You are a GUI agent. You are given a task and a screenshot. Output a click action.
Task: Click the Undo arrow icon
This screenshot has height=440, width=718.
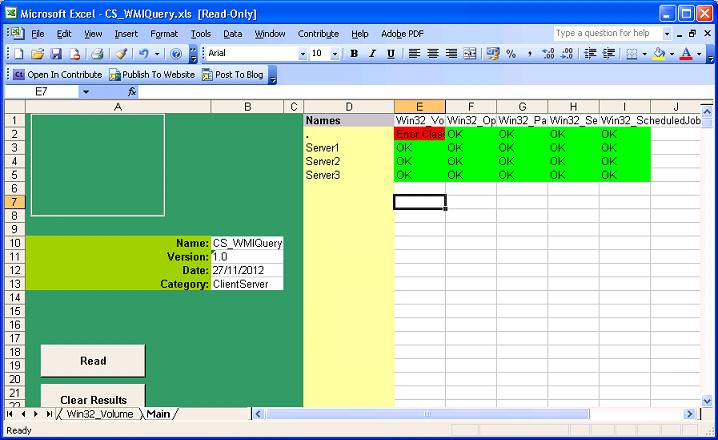(144, 54)
